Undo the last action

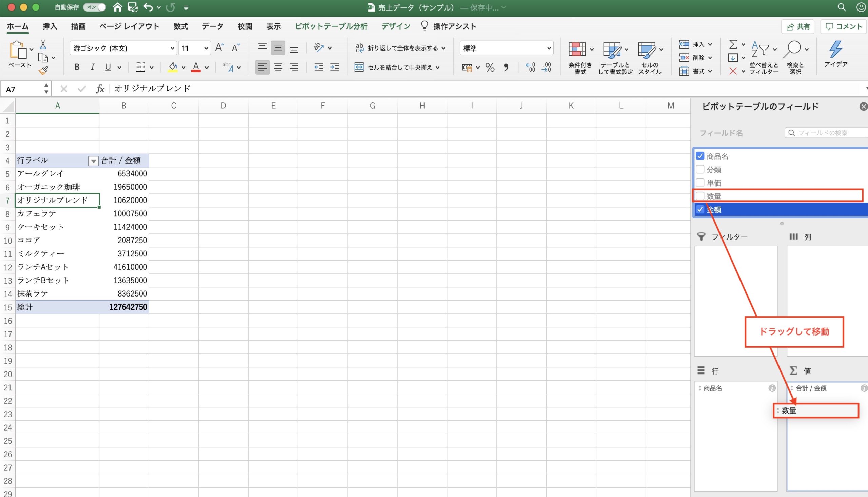[x=148, y=7]
